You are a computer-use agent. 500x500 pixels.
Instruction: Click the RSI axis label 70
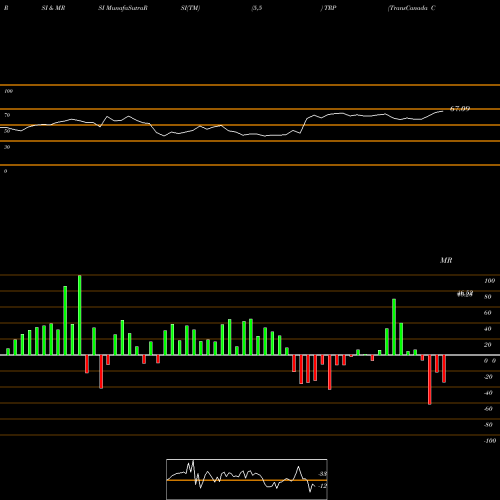(x=7, y=115)
